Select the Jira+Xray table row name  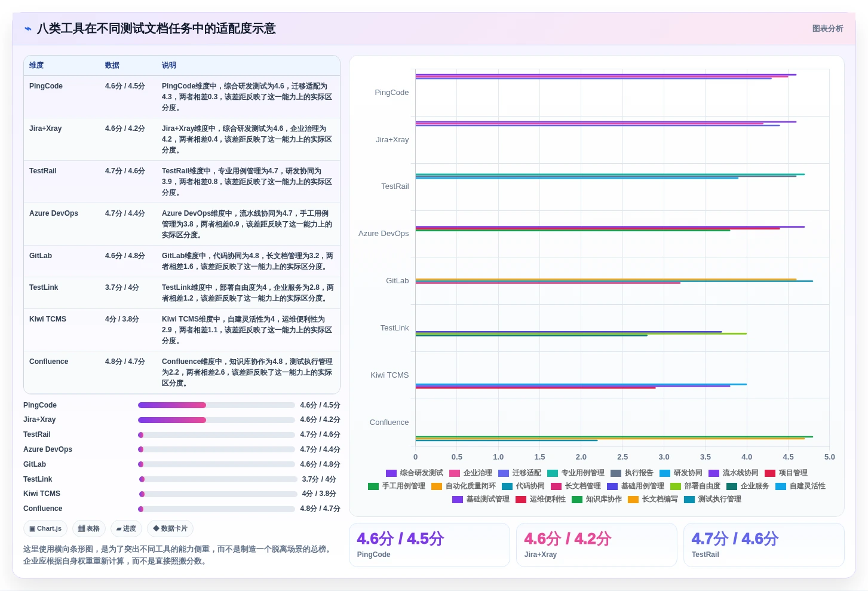click(45, 128)
